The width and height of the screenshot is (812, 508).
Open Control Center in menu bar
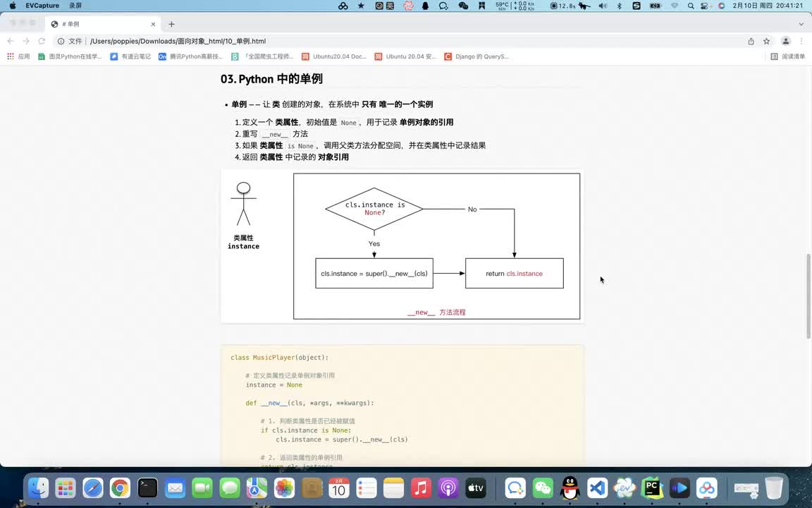point(704,6)
